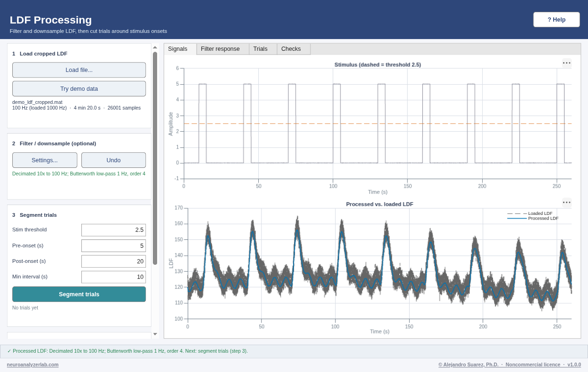This screenshot has height=372, width=588.
Task: Open the Trials tab
Action: pyautogui.click(x=263, y=49)
